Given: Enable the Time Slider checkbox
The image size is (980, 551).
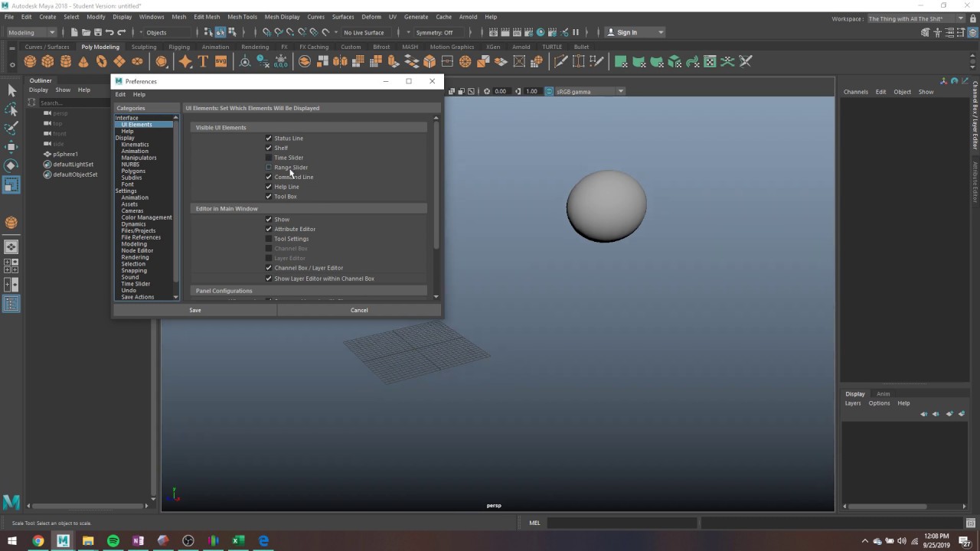Looking at the screenshot, I should pos(269,158).
